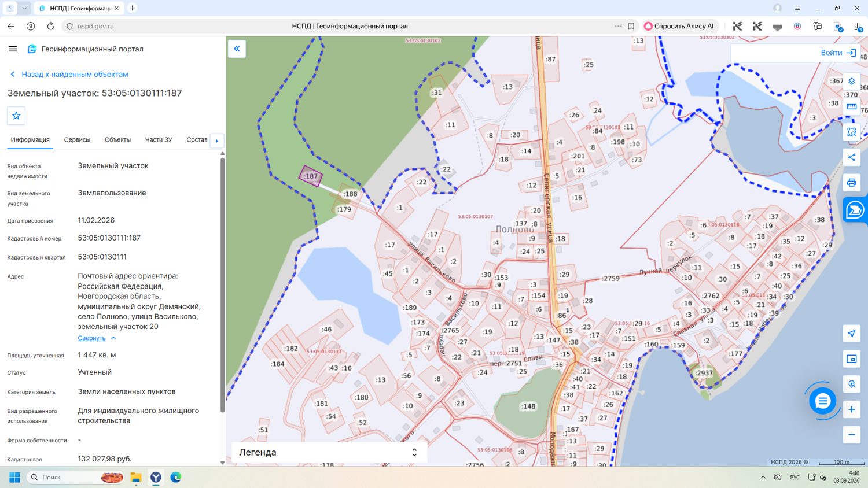Open the page actions three-dot menu

[x=618, y=26]
